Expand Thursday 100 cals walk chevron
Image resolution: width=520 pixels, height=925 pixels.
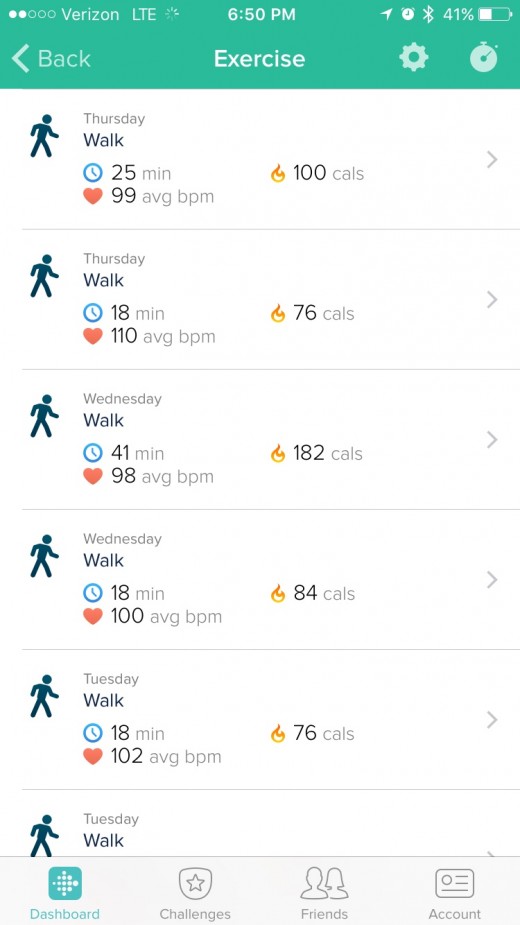pyautogui.click(x=492, y=159)
